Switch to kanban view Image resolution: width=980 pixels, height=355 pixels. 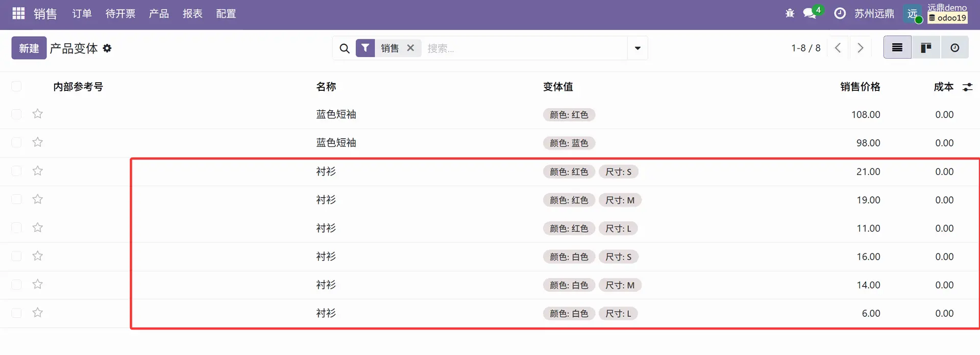coord(925,48)
